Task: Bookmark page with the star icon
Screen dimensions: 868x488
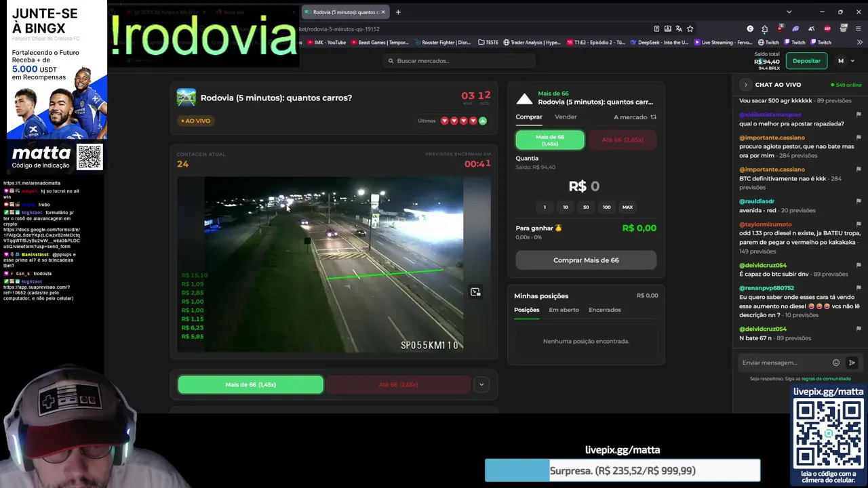Action: [690, 28]
